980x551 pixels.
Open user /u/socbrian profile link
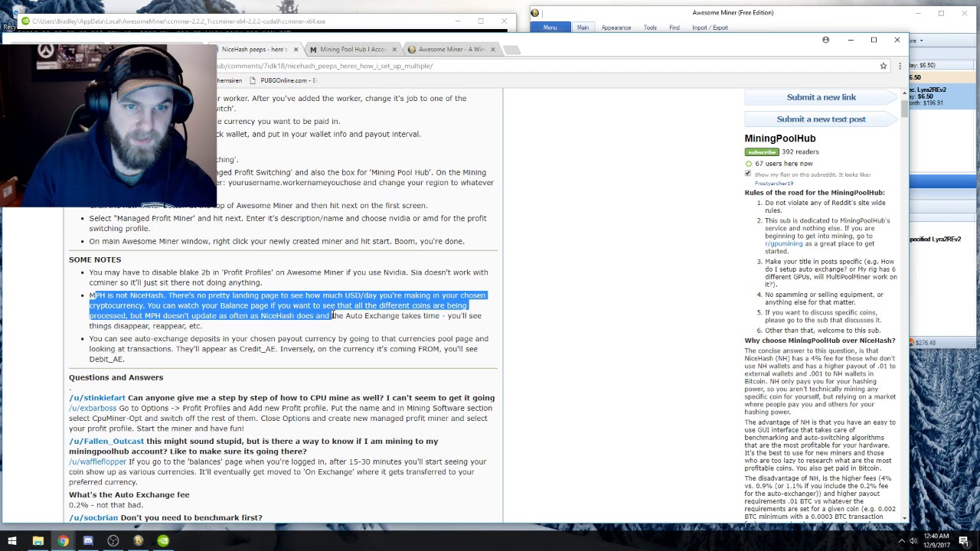tap(93, 518)
